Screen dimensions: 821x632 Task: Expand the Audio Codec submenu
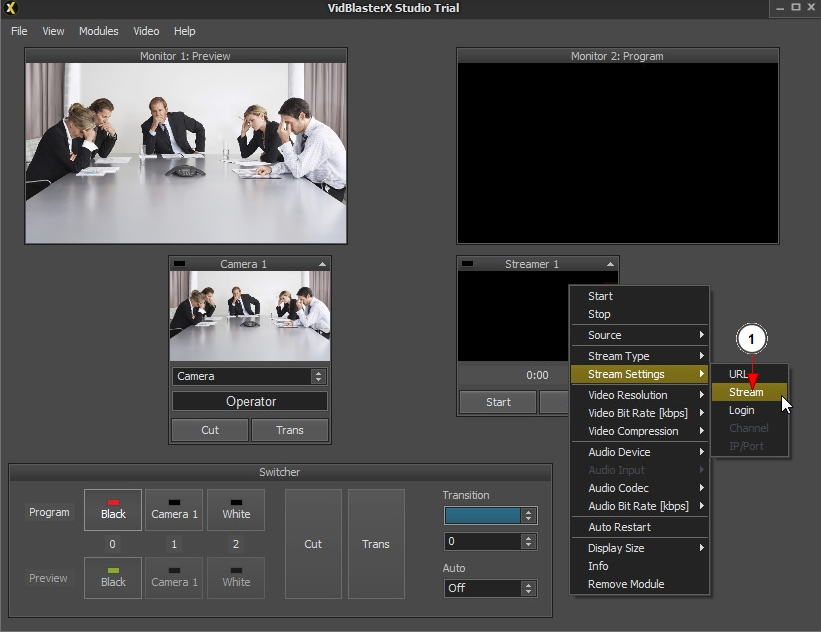639,488
